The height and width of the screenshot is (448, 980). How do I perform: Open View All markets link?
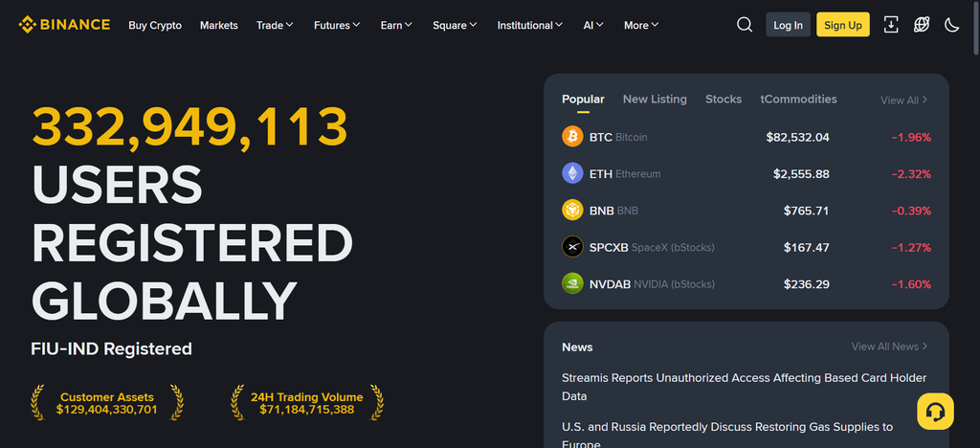point(903,100)
